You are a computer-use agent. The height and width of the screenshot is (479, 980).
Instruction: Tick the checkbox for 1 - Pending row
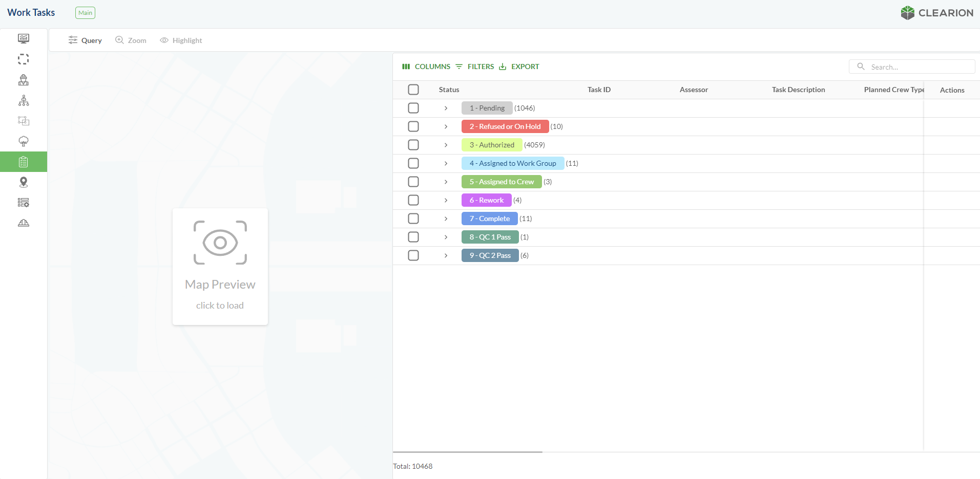point(413,108)
